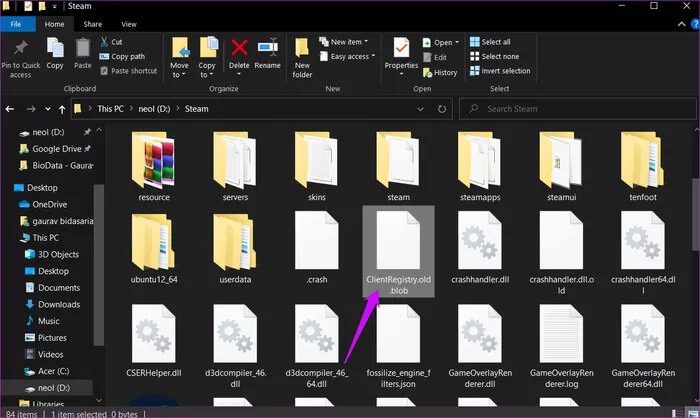700x418 pixels.
Task: Click Select all
Action: pos(490,42)
